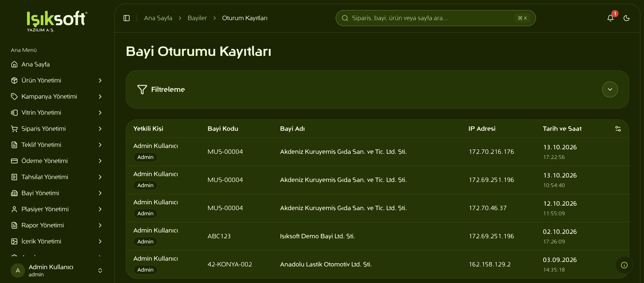Click the Sipariş Yönetimi cart icon
644x283 pixels.
[14, 129]
